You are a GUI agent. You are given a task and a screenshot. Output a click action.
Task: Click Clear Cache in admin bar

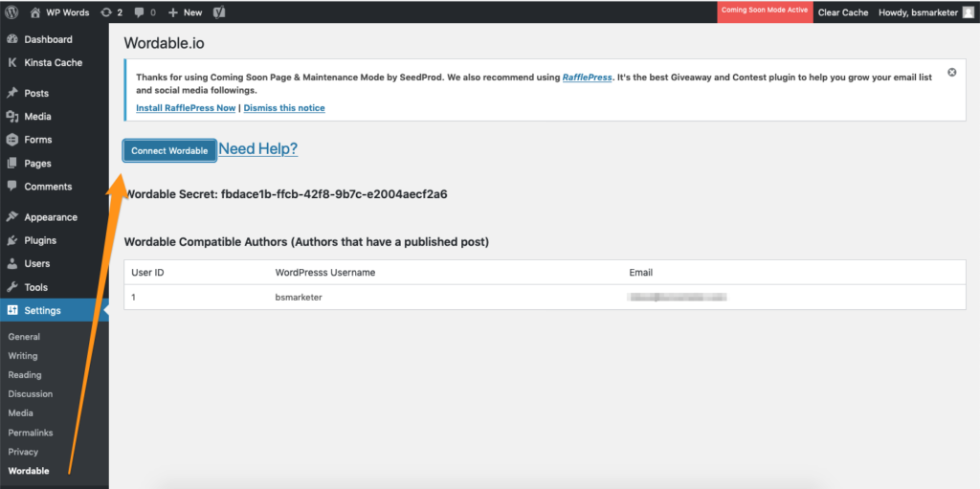(x=842, y=12)
